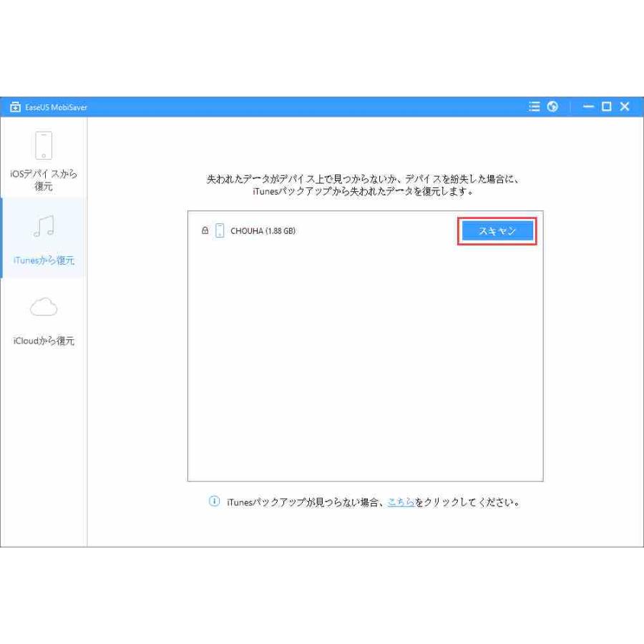Minimize the EaseUS MobiSaver window

pos(588,107)
